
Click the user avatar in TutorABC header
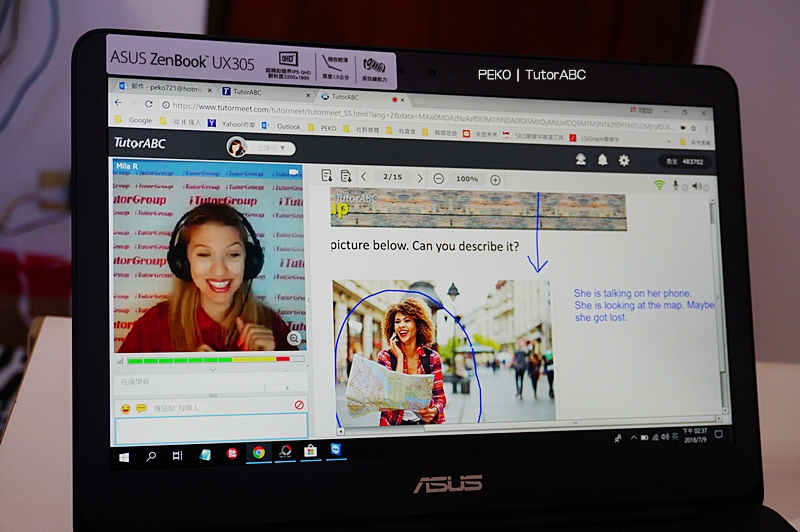click(x=236, y=147)
